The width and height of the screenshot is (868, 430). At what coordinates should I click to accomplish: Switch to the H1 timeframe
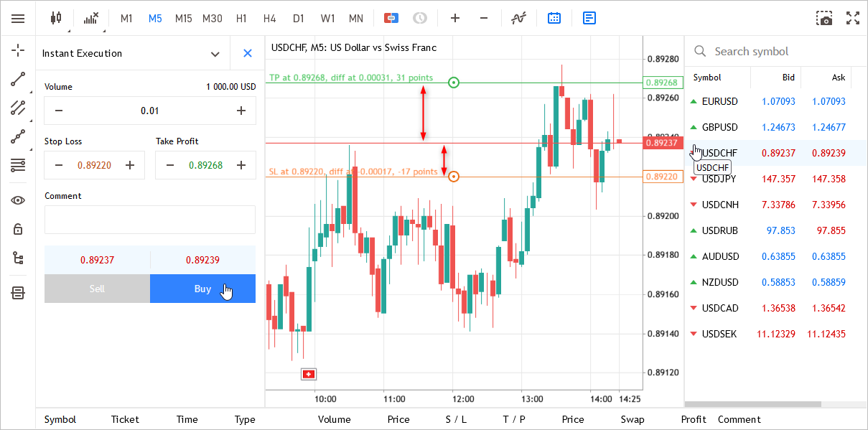click(241, 18)
